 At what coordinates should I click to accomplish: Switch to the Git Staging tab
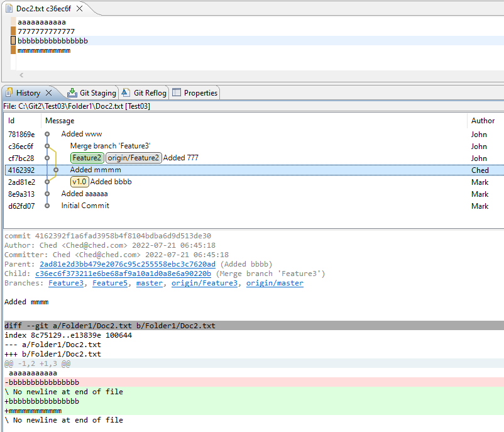[x=97, y=93]
